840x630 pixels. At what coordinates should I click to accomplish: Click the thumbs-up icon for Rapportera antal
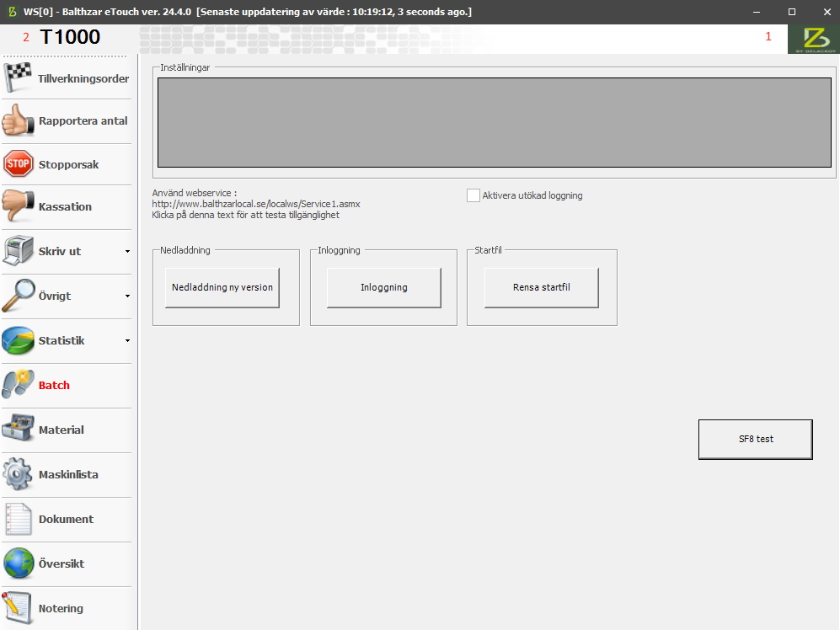click(x=19, y=120)
